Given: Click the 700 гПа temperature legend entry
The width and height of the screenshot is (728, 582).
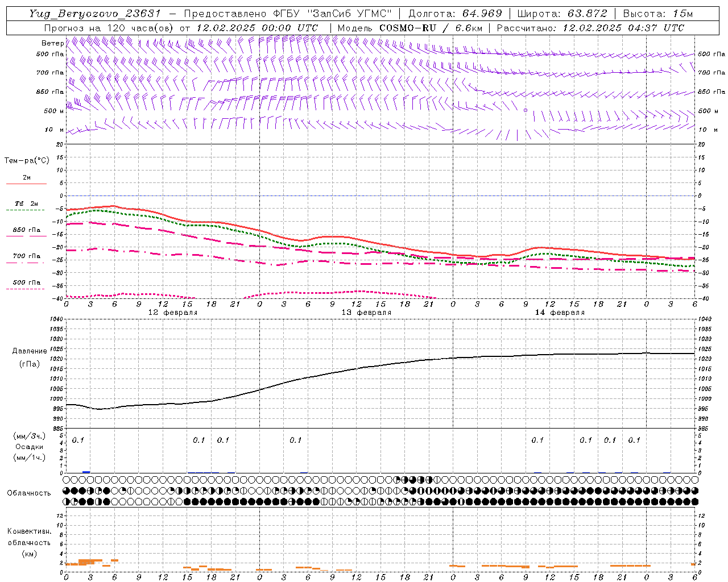Looking at the screenshot, I should click(27, 256).
